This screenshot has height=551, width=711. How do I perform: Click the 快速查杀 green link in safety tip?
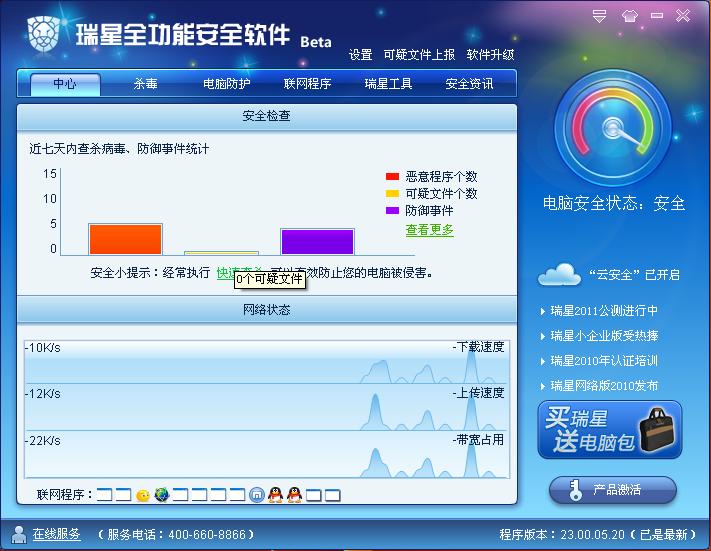click(225, 273)
